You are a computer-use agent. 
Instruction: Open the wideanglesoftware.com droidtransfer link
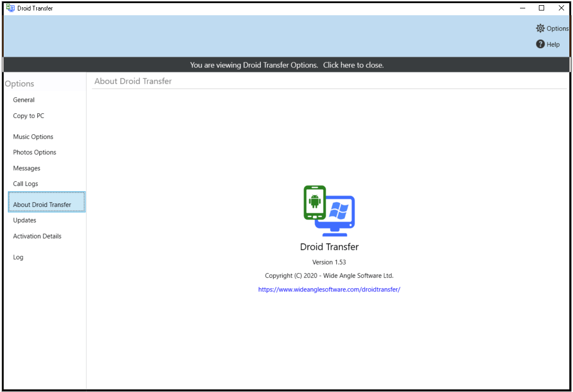(x=329, y=289)
